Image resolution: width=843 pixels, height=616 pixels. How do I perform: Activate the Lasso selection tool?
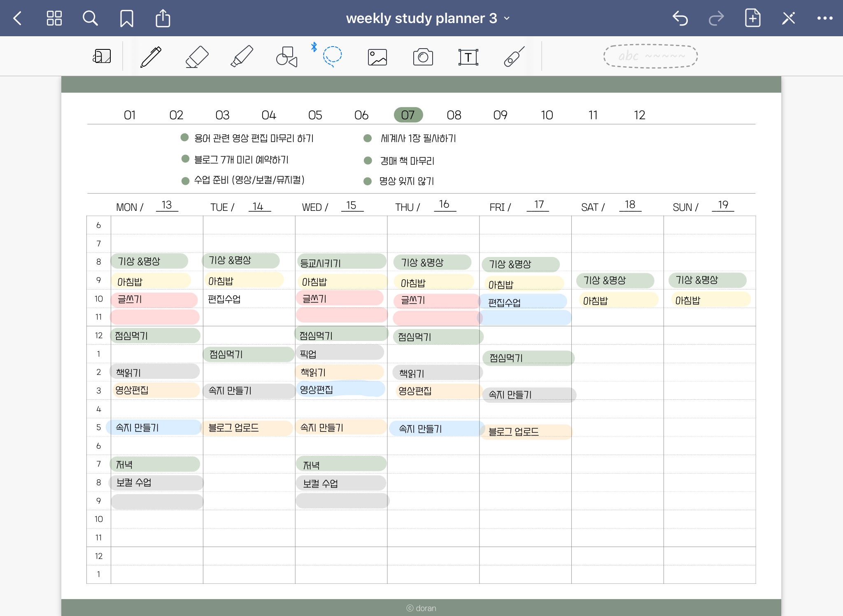click(x=332, y=56)
